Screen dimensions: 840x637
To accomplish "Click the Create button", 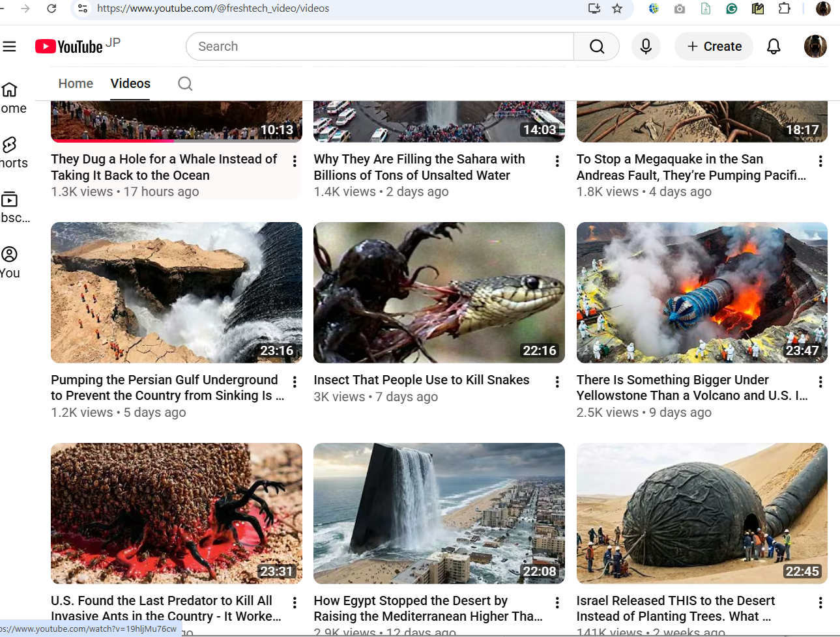I will [x=714, y=46].
